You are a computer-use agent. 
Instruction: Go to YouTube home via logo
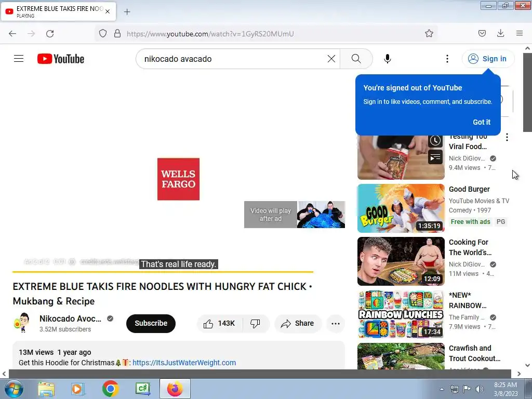tap(61, 59)
